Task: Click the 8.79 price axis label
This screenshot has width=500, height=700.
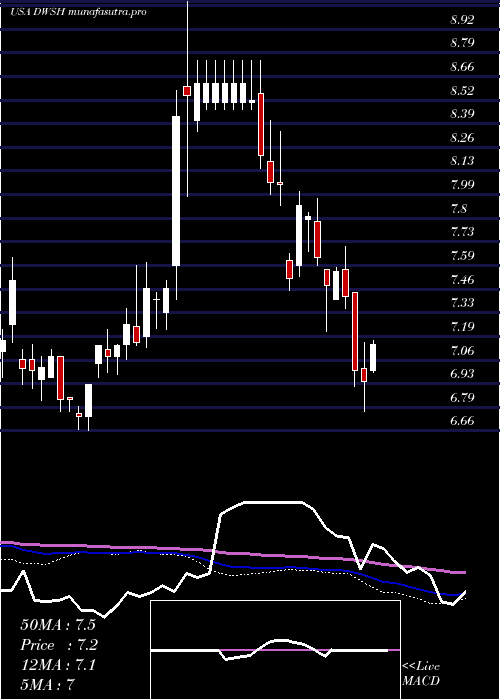Action: [x=462, y=43]
